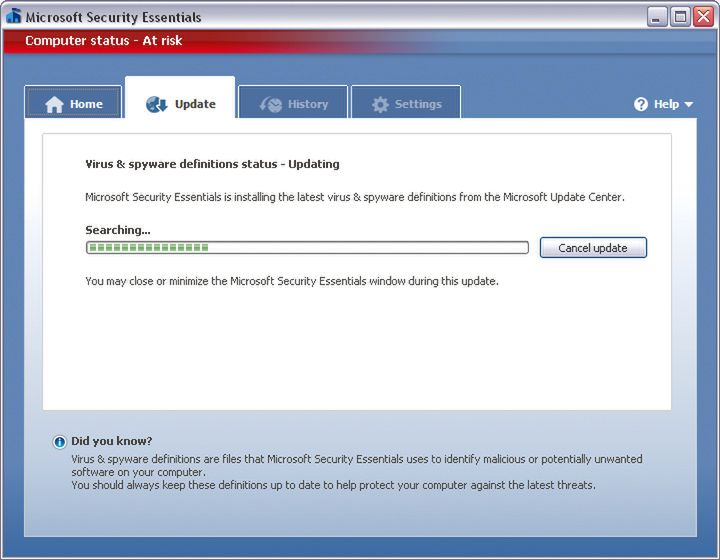The height and width of the screenshot is (560, 720).
Task: Click the 'installing the latest virus' description text
Action: [x=355, y=197]
